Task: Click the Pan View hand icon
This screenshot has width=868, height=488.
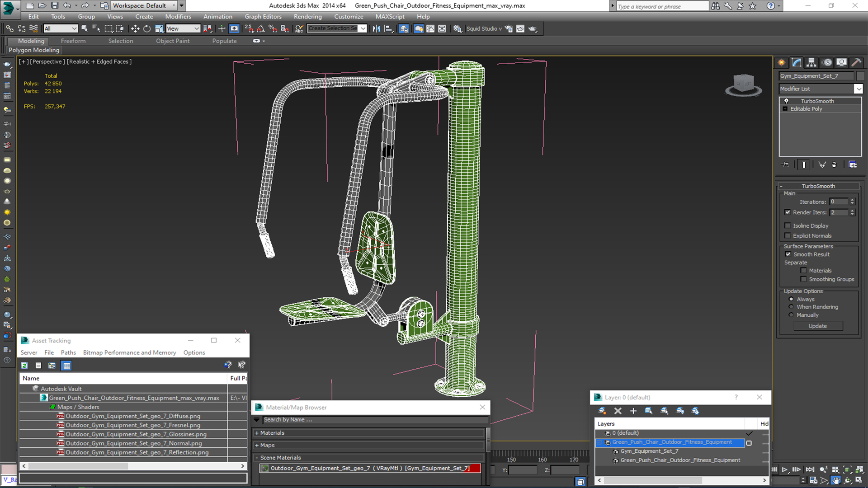Action: [835, 480]
